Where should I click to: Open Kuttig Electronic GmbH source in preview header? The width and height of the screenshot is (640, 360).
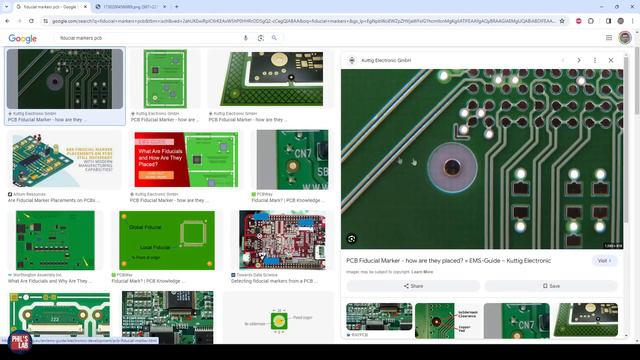pyautogui.click(x=386, y=60)
